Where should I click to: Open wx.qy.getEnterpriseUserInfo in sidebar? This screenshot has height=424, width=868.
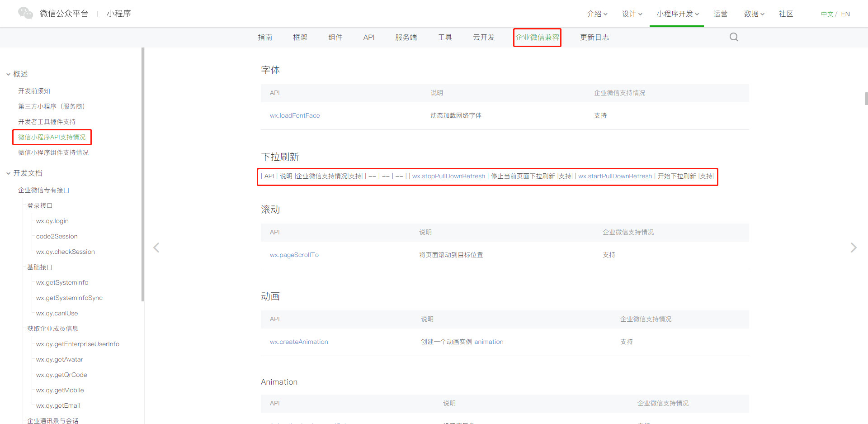(x=78, y=344)
